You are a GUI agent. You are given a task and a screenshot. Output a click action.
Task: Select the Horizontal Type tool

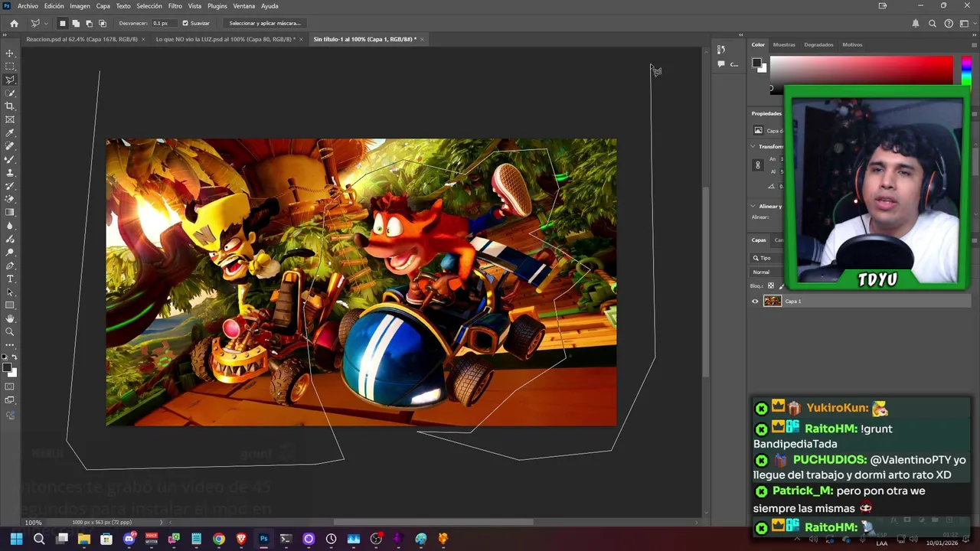pos(10,279)
